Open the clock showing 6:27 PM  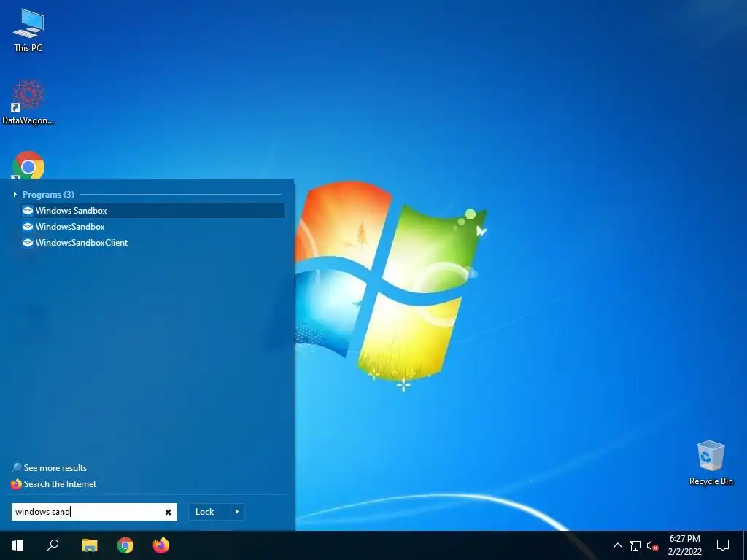[684, 545]
